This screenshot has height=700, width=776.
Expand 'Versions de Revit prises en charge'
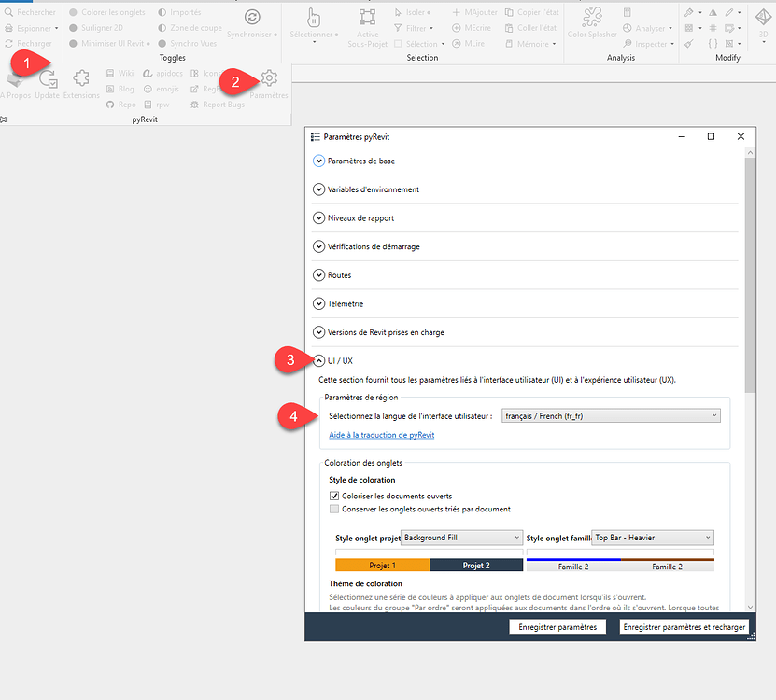point(317,330)
